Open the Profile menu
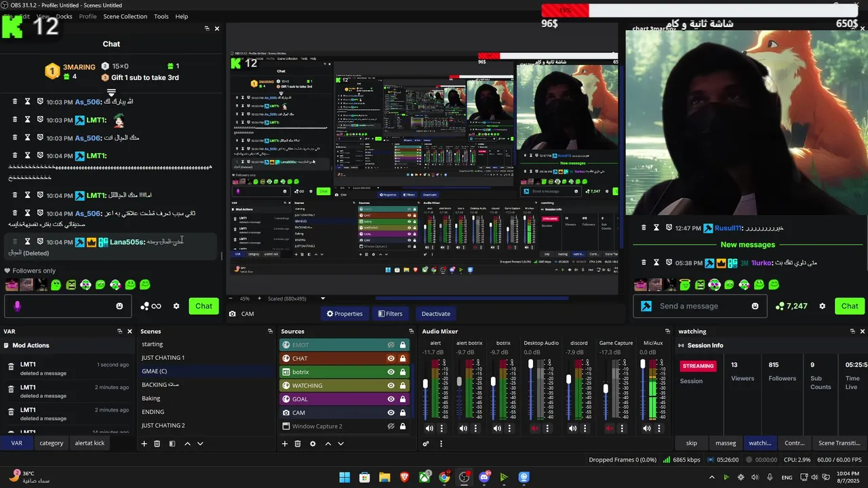 87,16
